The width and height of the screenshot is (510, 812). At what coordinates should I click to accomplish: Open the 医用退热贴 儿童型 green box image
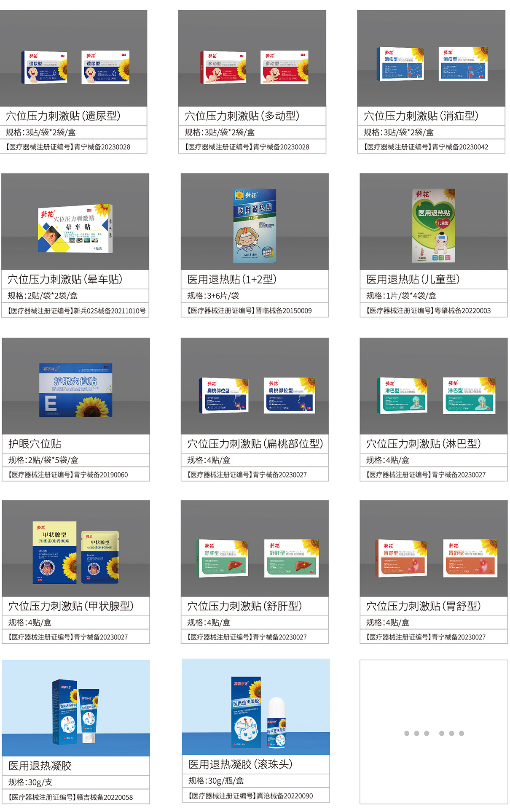[434, 221]
